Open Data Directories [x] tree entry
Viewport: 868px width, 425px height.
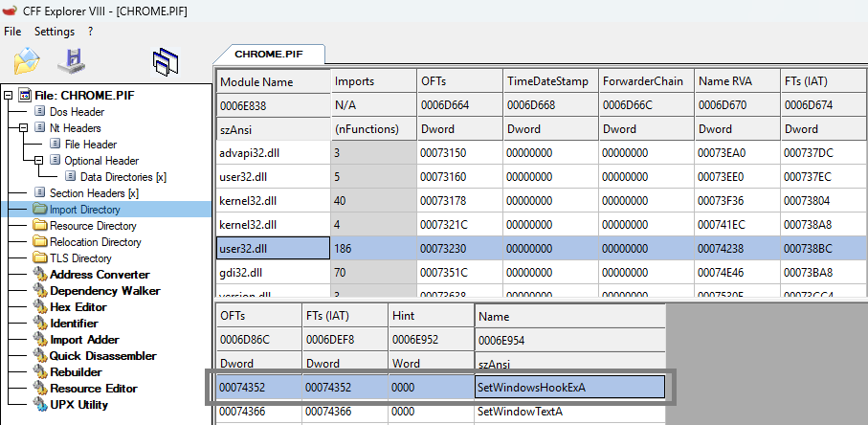pyautogui.click(x=123, y=177)
